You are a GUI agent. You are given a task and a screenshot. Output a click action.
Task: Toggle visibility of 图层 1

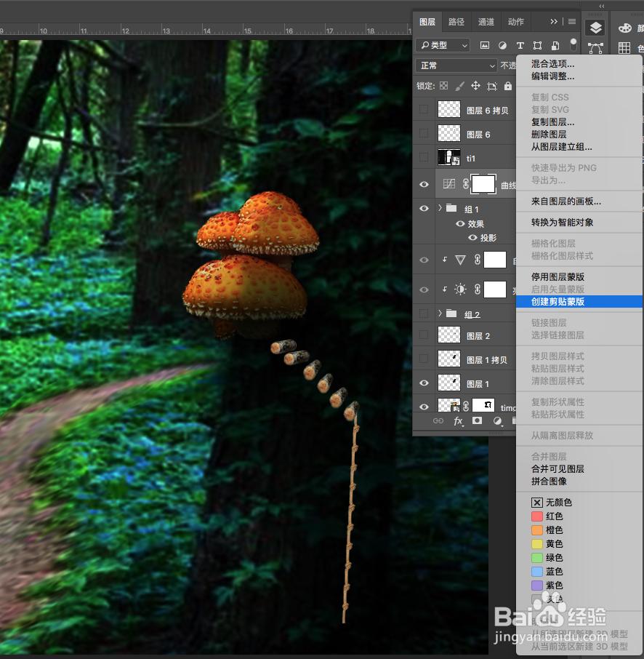click(x=424, y=383)
